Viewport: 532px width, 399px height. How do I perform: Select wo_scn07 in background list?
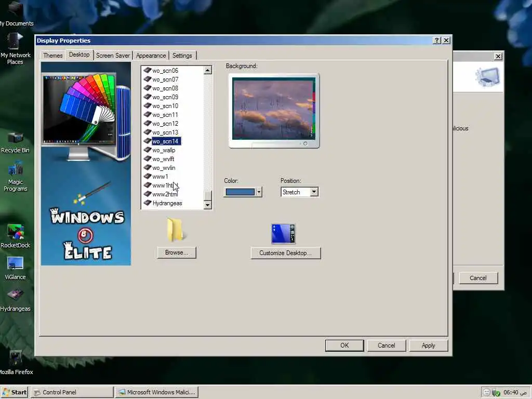(165, 79)
